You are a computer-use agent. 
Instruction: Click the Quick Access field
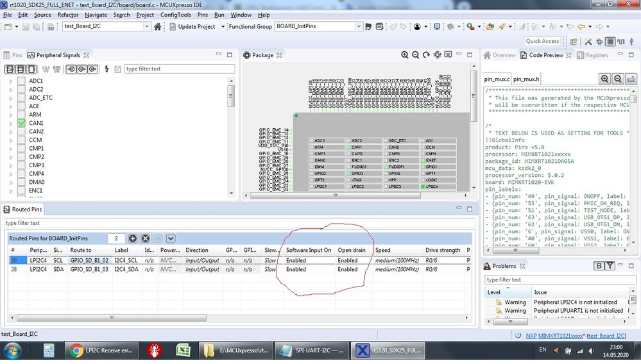click(x=542, y=41)
